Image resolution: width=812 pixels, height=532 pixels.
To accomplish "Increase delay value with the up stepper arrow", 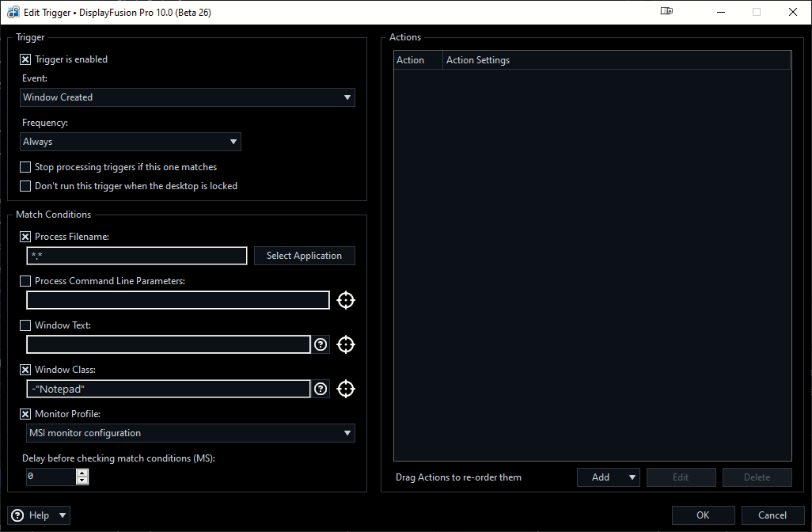I will pos(82,473).
